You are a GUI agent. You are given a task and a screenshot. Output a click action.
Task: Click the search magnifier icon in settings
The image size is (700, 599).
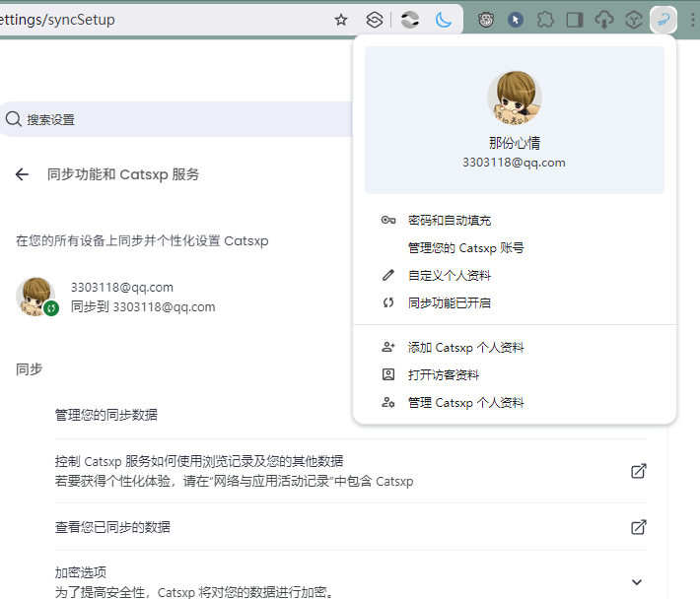pyautogui.click(x=14, y=119)
